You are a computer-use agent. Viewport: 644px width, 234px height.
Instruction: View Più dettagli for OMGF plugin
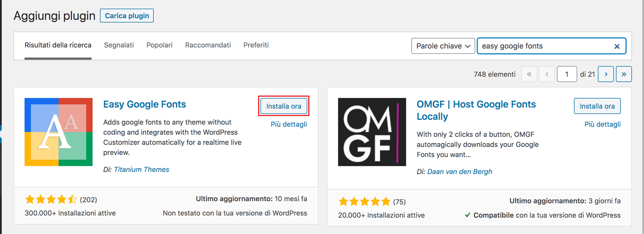(x=603, y=124)
